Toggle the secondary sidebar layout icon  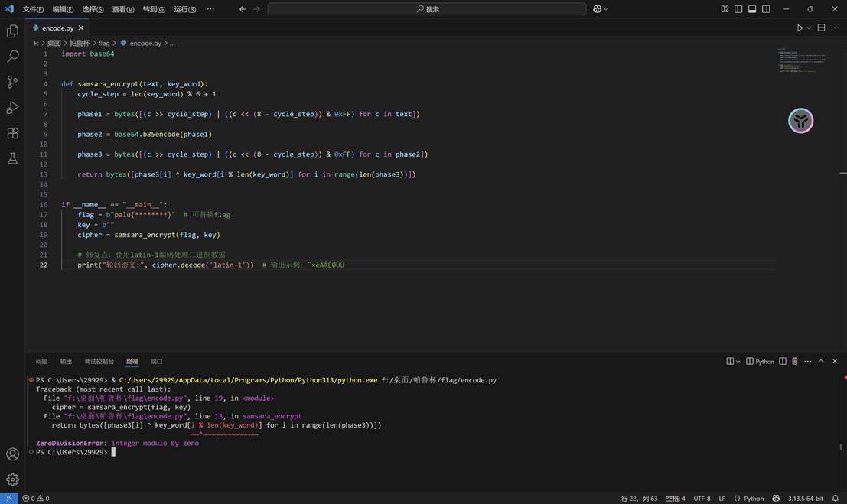pos(766,8)
